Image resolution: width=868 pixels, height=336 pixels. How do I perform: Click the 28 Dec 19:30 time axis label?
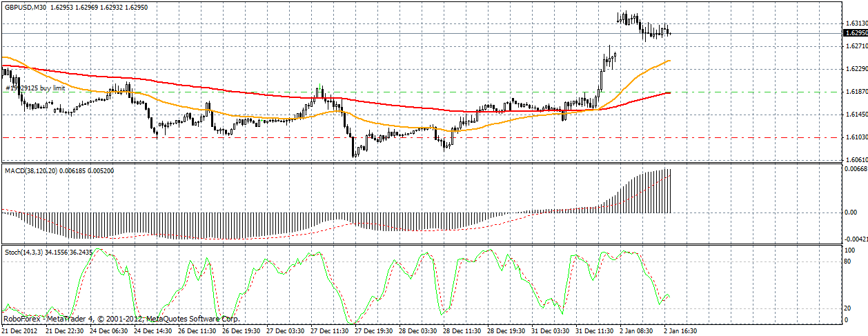click(508, 331)
